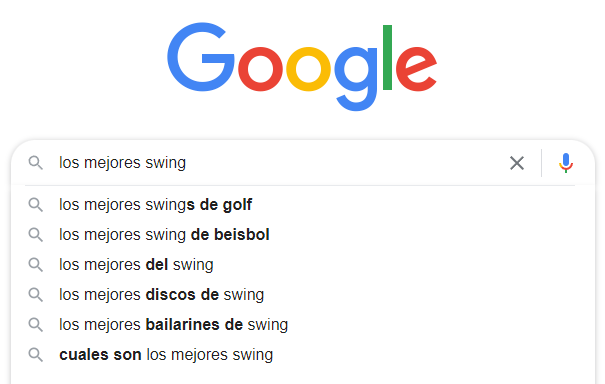
Task: Pick suggestion 'los mejores bailarines de swing'
Action: click(303, 325)
